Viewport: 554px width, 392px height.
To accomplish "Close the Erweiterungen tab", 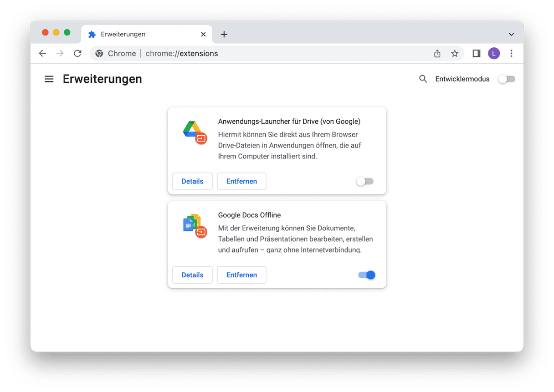I will tap(203, 34).
